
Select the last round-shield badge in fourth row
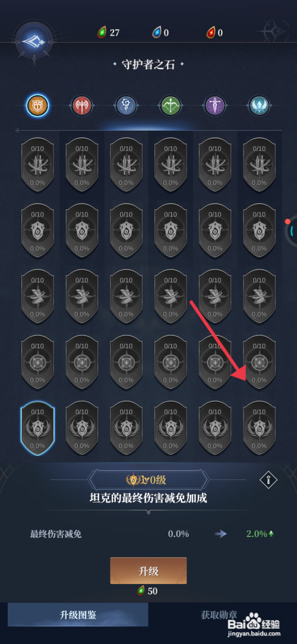(x=259, y=362)
